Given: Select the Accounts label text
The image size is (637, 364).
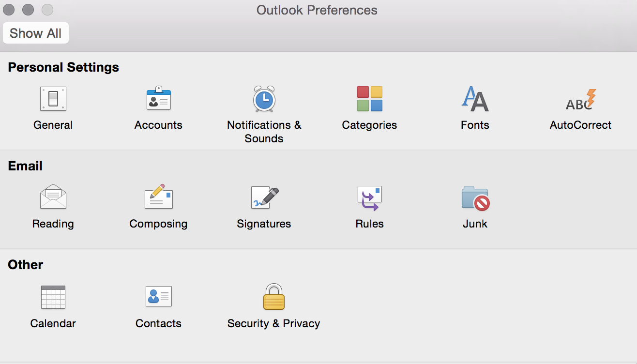Looking at the screenshot, I should point(158,124).
